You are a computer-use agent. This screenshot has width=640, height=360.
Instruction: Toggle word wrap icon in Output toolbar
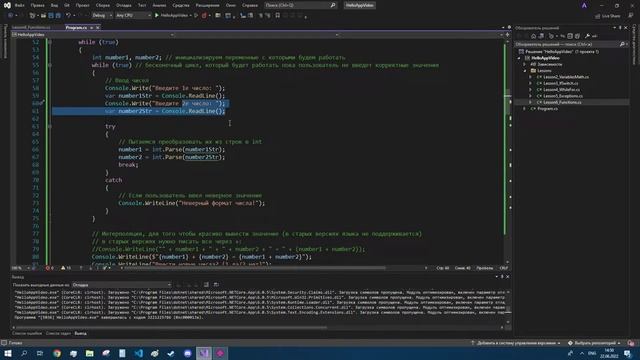click(x=216, y=284)
